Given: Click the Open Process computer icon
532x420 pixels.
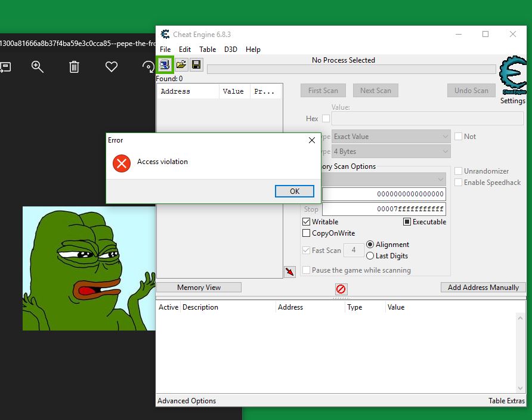Looking at the screenshot, I should (x=165, y=64).
